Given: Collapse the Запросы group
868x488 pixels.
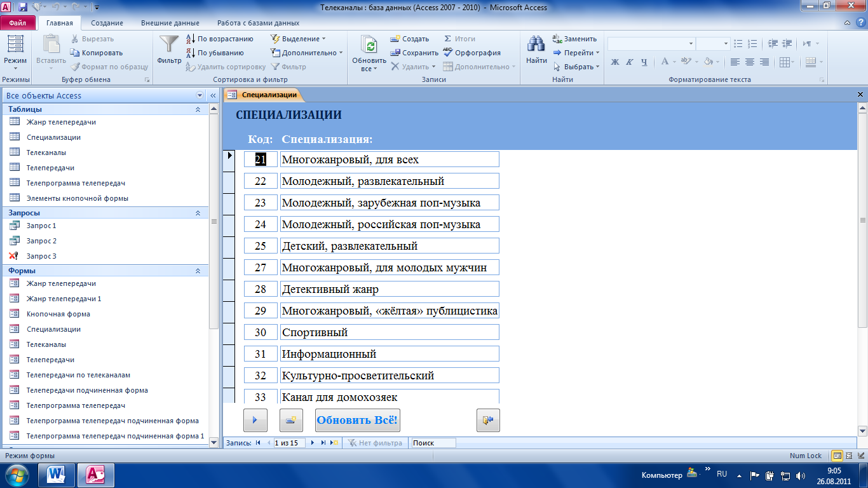Looking at the screenshot, I should (198, 213).
